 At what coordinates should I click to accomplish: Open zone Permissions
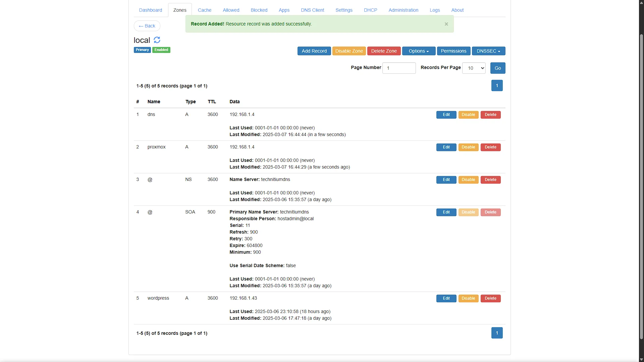(454, 51)
